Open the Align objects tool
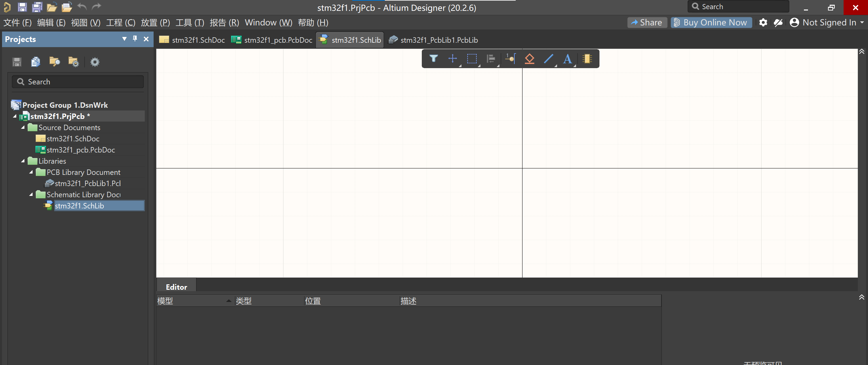 pyautogui.click(x=491, y=59)
